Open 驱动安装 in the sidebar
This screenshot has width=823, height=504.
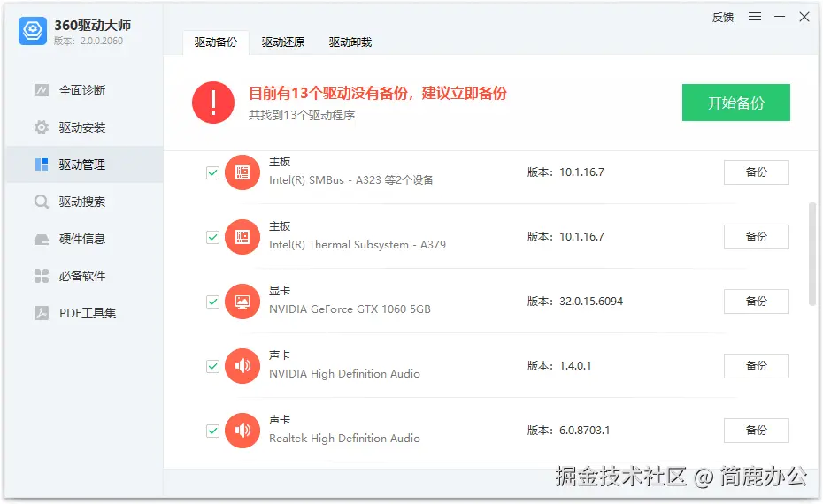(x=84, y=127)
